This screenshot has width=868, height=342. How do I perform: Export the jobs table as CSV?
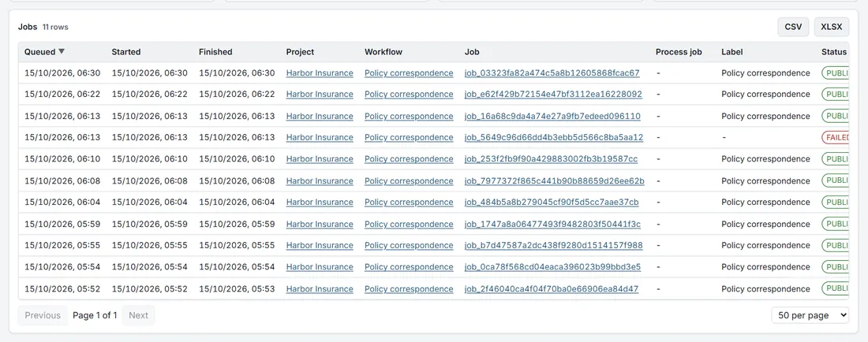point(793,27)
